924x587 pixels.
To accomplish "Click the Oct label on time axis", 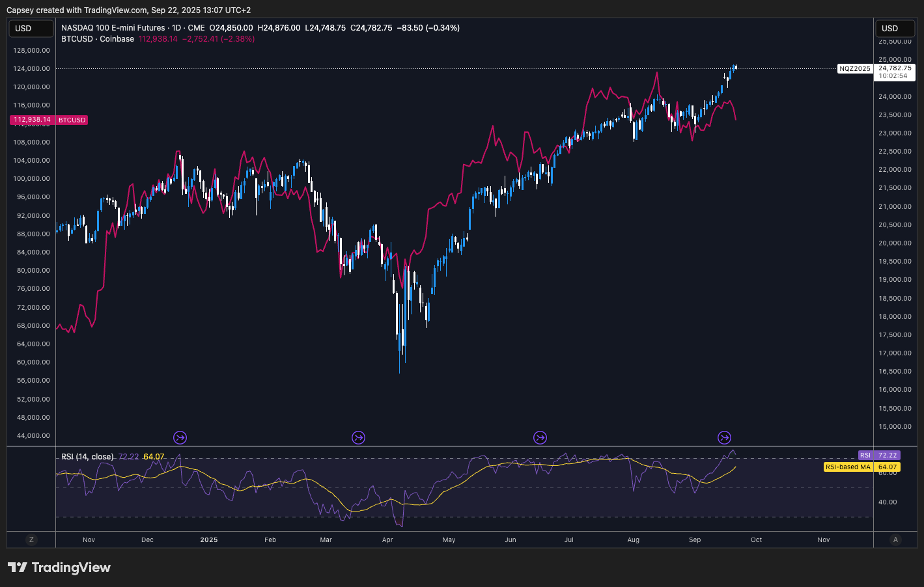I will pyautogui.click(x=756, y=540).
